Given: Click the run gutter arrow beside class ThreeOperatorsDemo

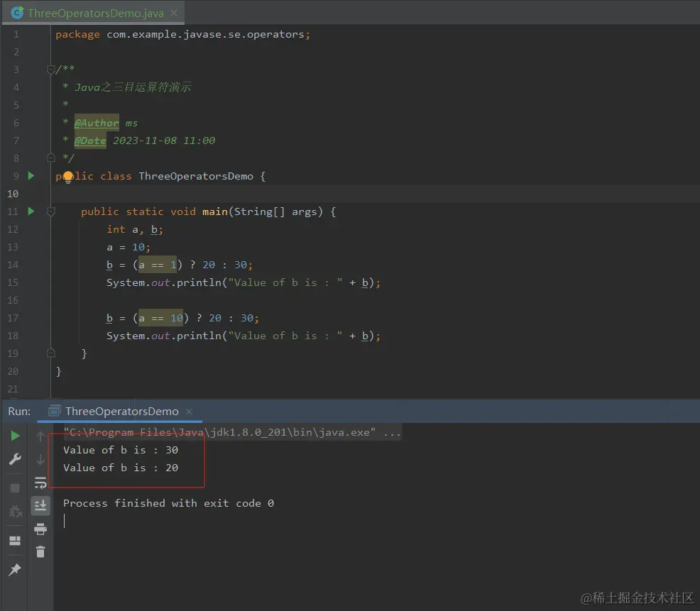Looking at the screenshot, I should tap(31, 176).
